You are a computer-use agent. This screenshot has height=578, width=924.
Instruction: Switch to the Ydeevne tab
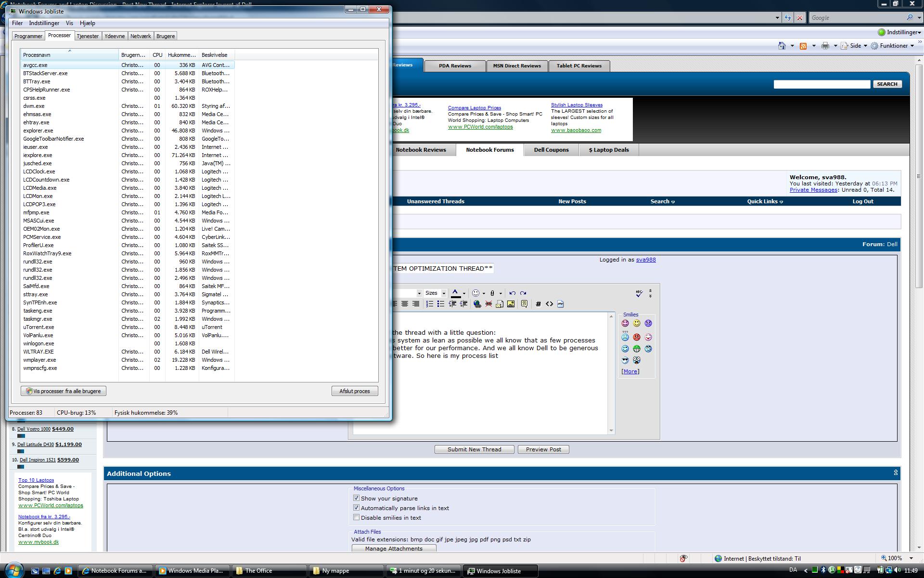[115, 36]
